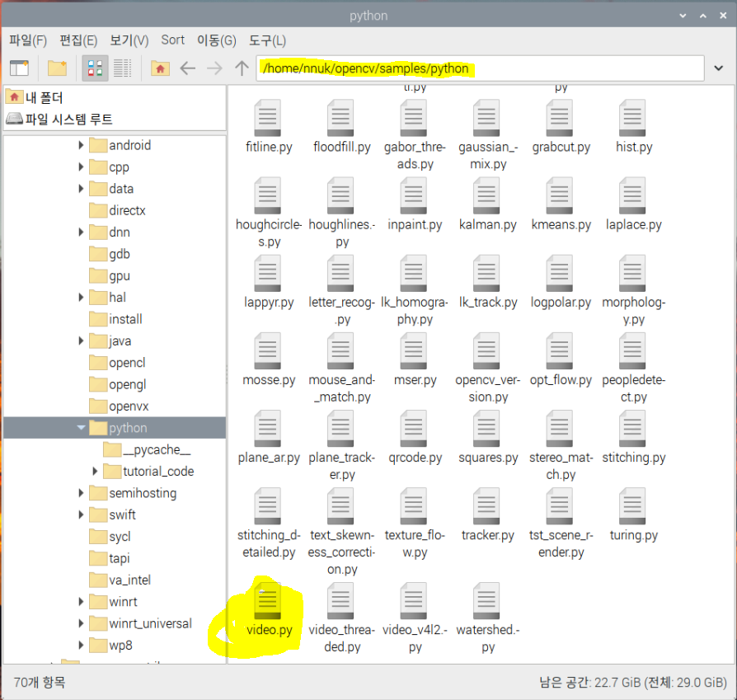This screenshot has width=737, height=700.
Task: Select the logpolar.py file icon
Action: 559,273
